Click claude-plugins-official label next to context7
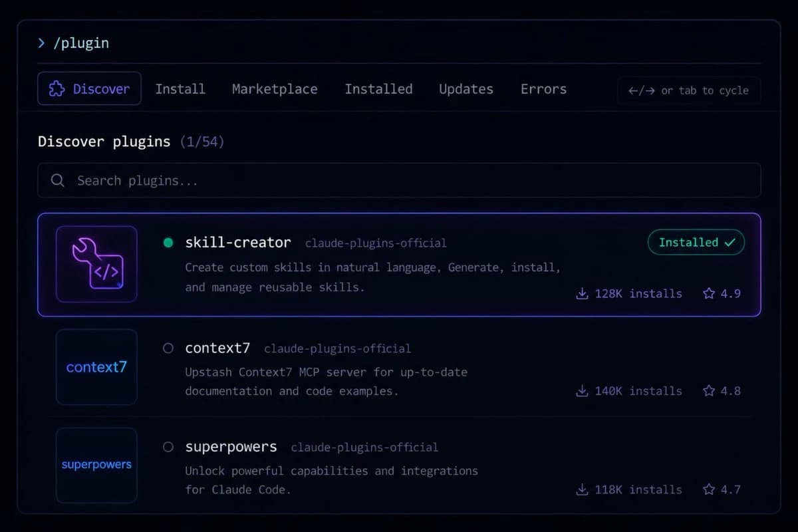The height and width of the screenshot is (532, 798). (x=337, y=348)
